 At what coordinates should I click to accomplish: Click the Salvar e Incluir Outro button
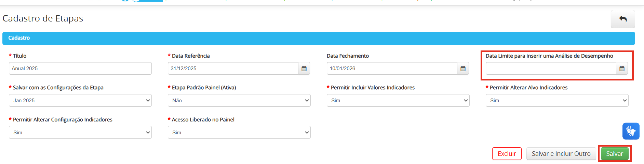point(561,154)
